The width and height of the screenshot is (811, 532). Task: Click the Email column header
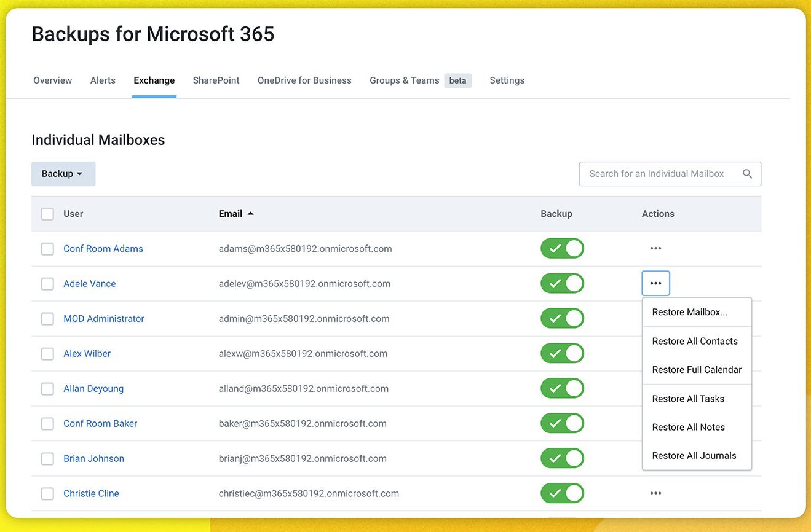231,214
